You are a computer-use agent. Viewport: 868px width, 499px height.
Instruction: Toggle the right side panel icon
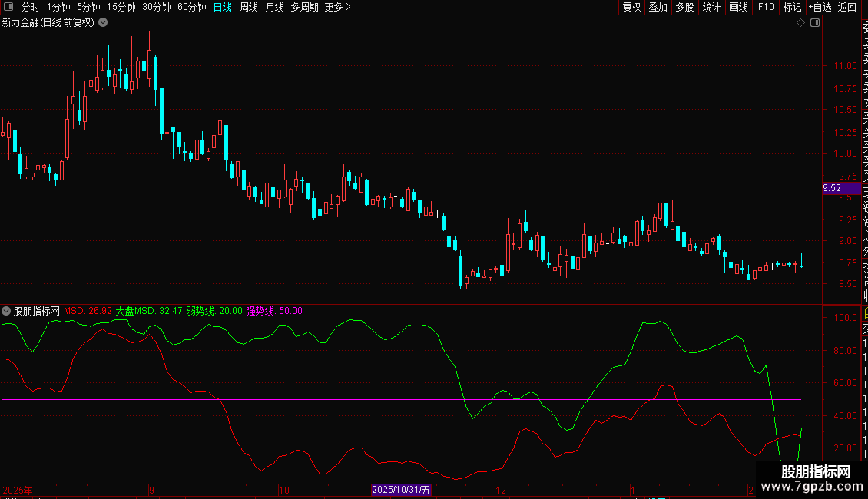pyautogui.click(x=814, y=23)
